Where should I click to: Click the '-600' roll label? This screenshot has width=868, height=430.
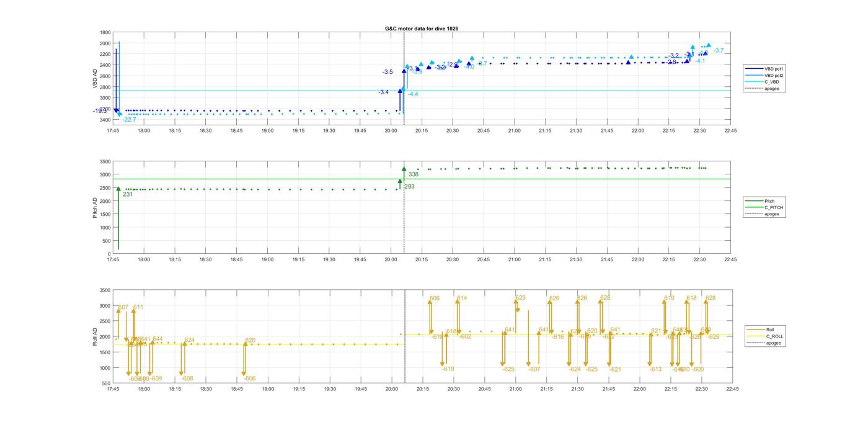(697, 369)
